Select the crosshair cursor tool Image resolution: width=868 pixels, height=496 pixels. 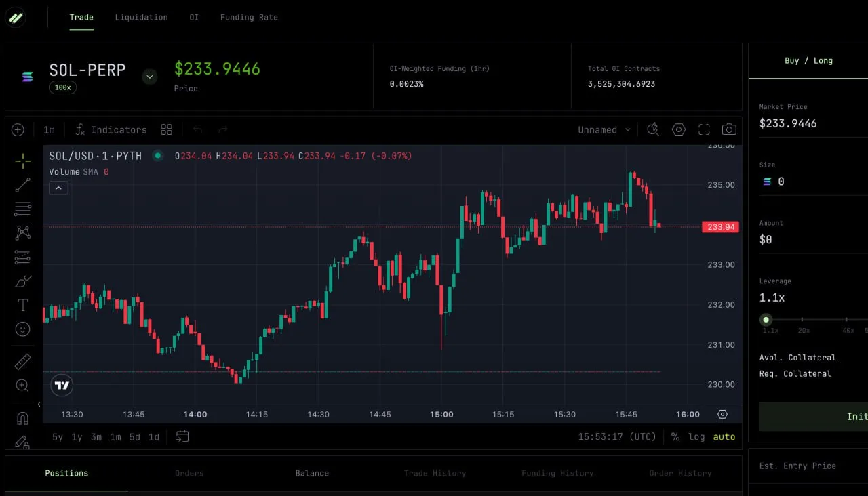22,161
